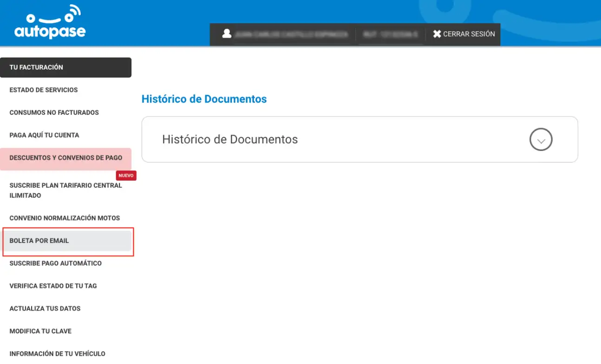The height and width of the screenshot is (364, 601).
Task: Select Paga Aquí Tu Cuenta
Action: (44, 135)
